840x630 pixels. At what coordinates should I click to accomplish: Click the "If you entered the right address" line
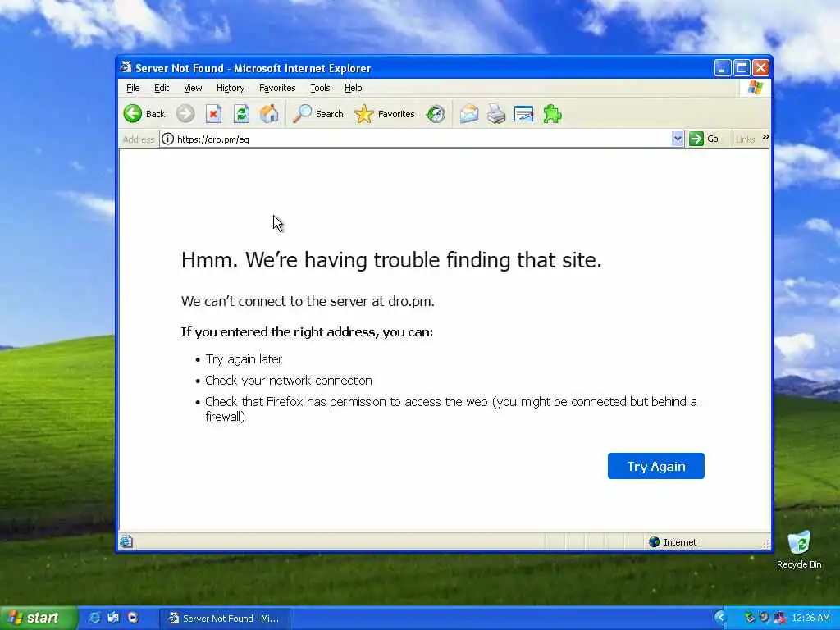pos(307,332)
